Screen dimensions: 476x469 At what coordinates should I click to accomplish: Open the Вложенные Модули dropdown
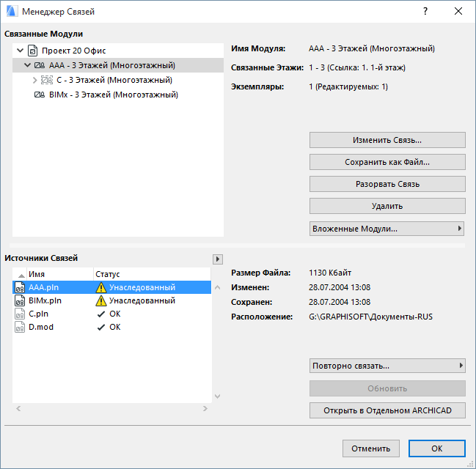pos(387,229)
